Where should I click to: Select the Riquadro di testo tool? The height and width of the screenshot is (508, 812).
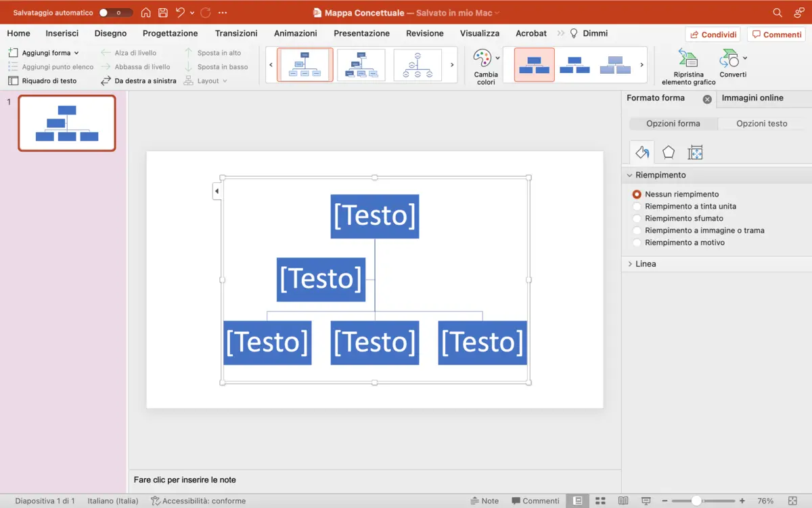pyautogui.click(x=45, y=80)
